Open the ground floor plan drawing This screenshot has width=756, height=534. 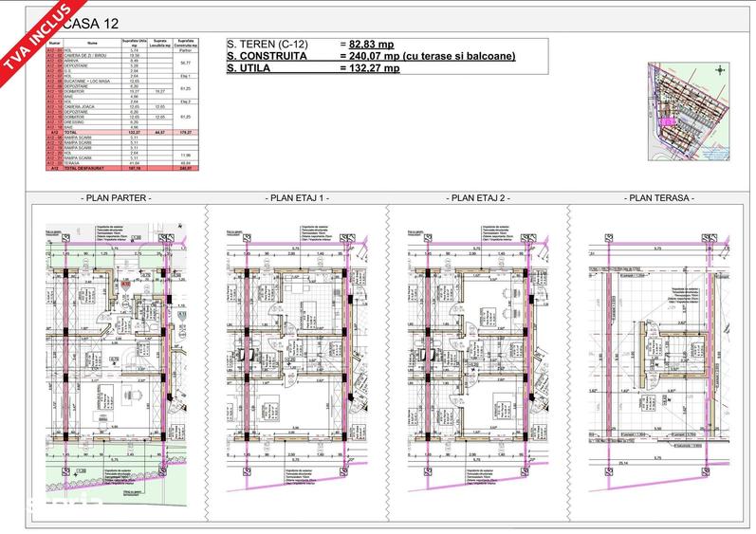116,364
